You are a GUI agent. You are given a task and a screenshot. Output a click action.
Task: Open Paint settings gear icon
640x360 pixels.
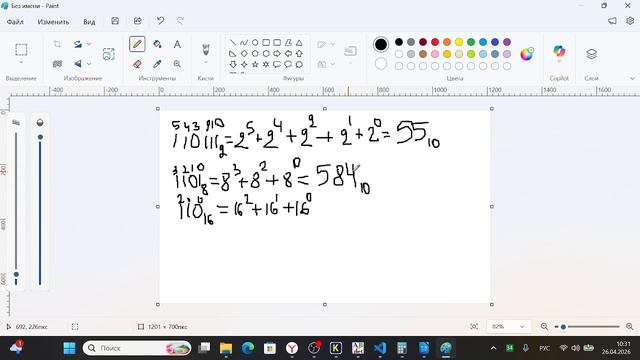[x=630, y=21]
